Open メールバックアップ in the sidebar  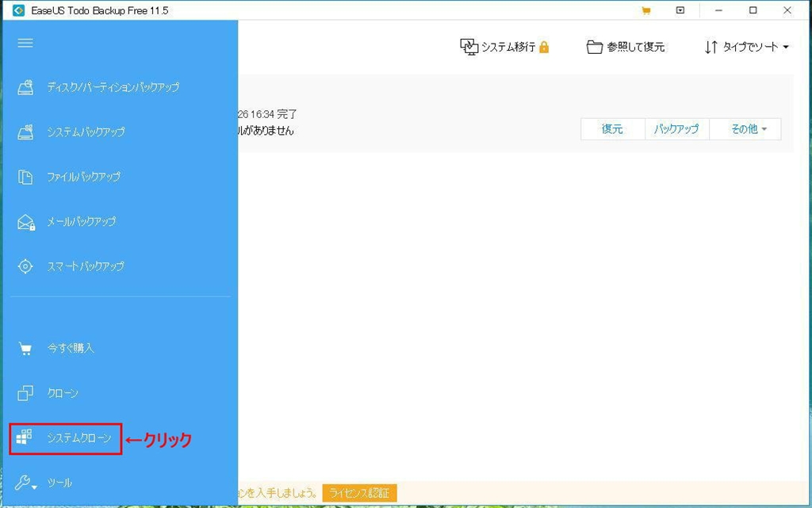[x=82, y=221]
